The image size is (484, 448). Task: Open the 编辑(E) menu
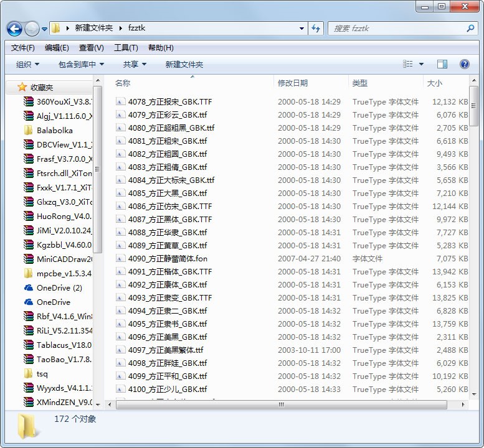[57, 48]
